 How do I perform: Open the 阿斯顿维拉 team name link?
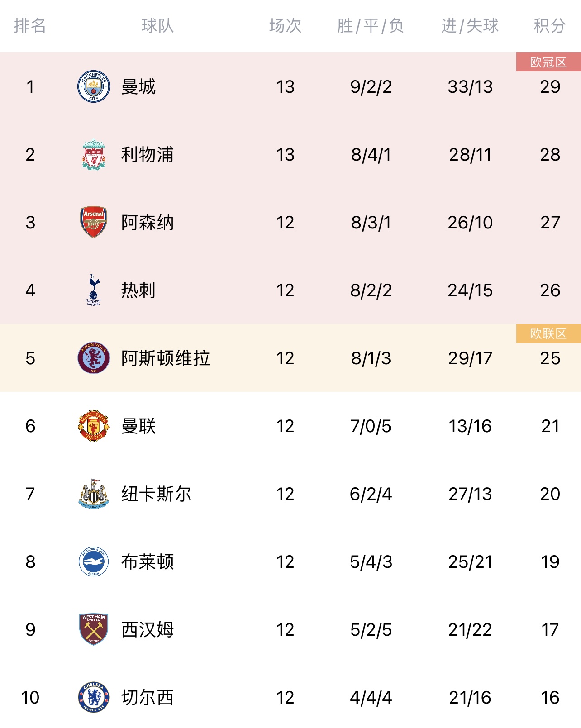166,358
